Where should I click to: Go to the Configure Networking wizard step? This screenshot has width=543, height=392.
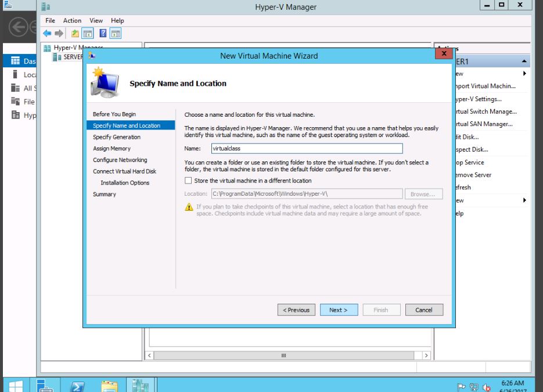coord(120,160)
